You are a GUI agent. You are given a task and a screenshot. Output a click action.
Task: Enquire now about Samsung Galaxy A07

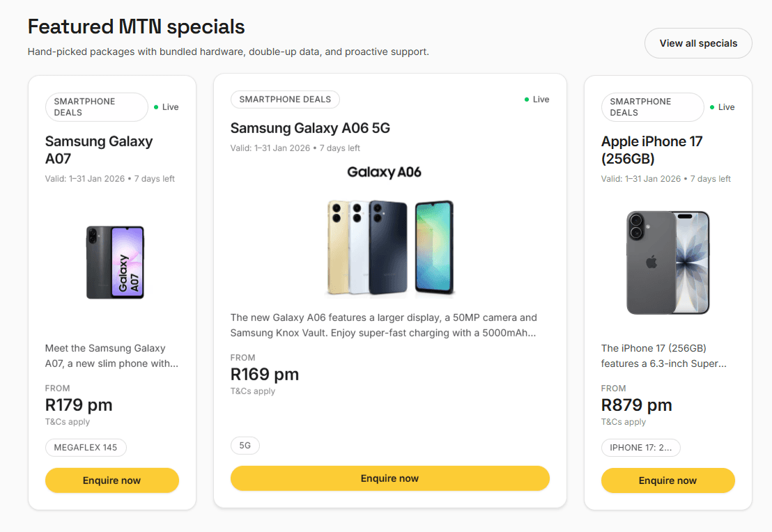coord(112,480)
